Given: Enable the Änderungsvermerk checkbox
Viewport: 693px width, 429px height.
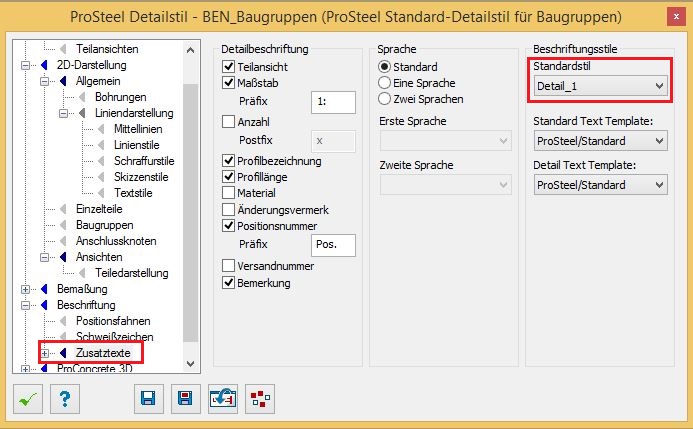Looking at the screenshot, I should [x=228, y=209].
